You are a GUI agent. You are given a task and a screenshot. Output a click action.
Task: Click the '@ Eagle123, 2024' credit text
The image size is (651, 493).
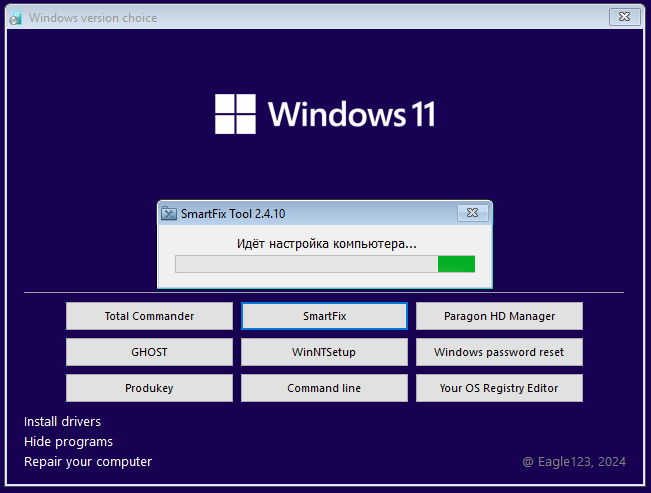point(574,461)
